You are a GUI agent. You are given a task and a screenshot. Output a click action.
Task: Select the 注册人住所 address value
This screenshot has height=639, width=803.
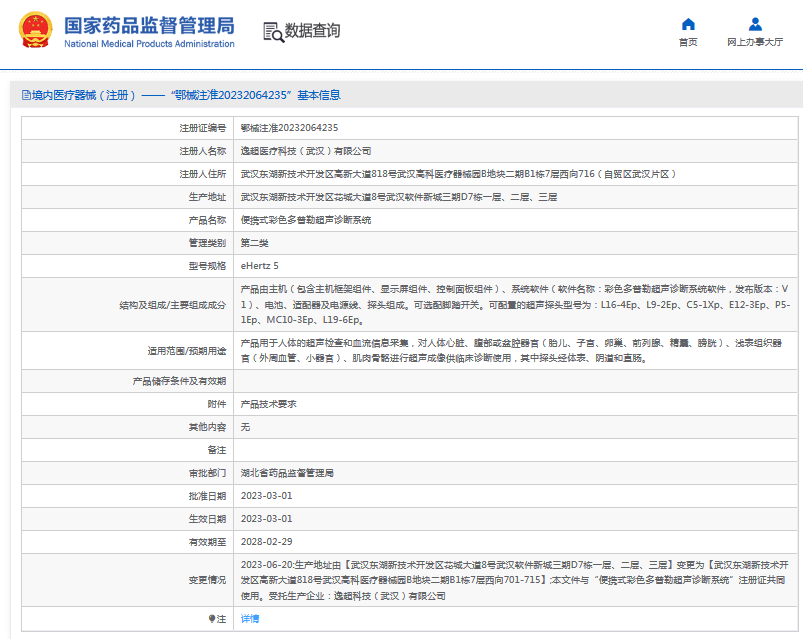(458, 174)
